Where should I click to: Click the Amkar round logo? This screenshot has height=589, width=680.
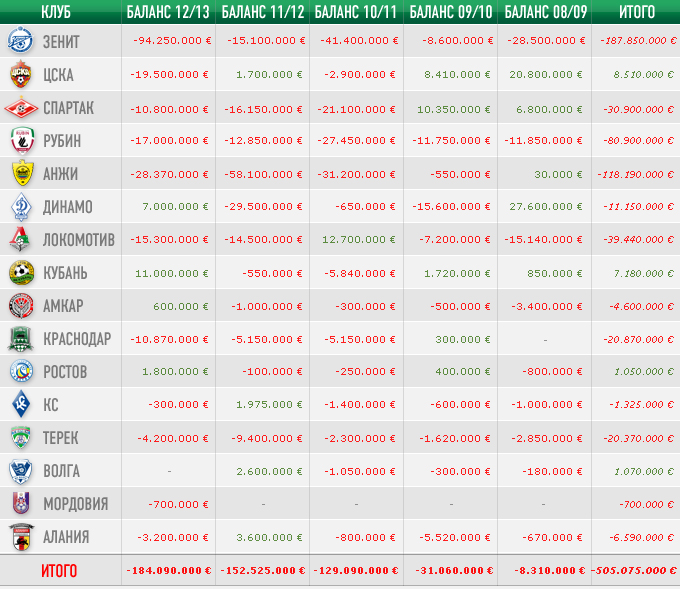click(x=21, y=306)
